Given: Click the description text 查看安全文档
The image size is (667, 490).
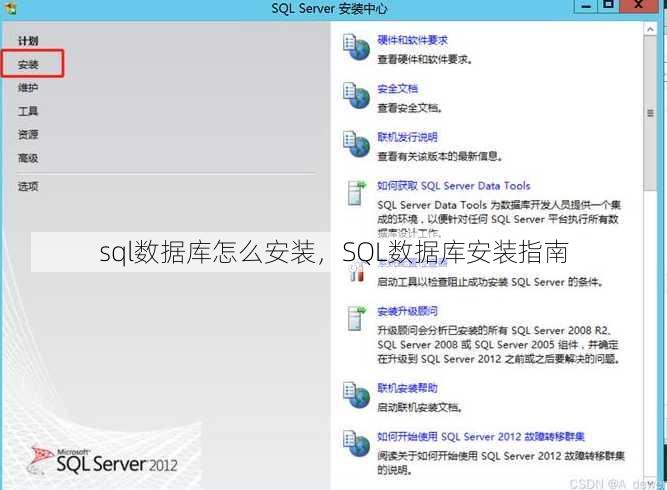Looking at the screenshot, I should 410,108.
